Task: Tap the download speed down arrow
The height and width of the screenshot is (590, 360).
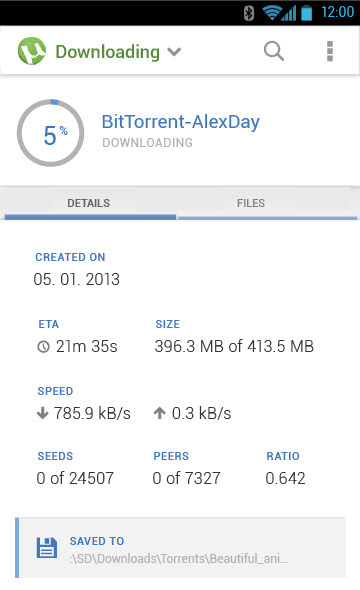Action: (x=43, y=413)
